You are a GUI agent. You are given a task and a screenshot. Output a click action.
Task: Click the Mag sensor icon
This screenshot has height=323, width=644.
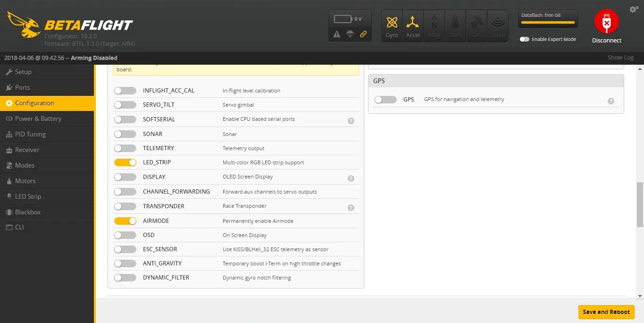pyautogui.click(x=434, y=26)
